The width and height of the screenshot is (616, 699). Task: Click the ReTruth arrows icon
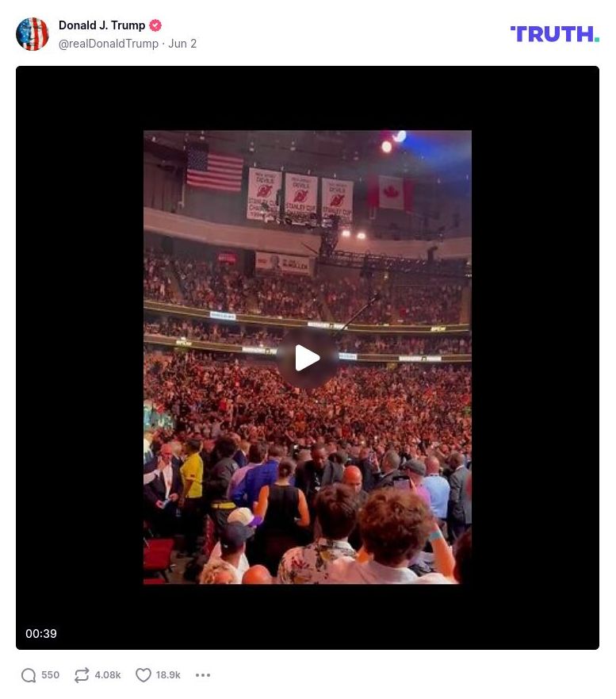[x=82, y=675]
